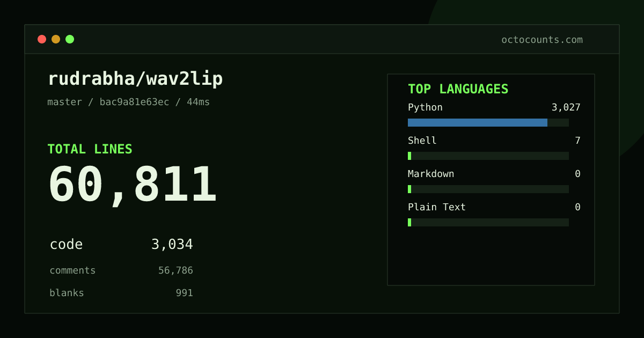Screen dimensions: 644x338
Task: Click the Markdown language label
Action: [x=431, y=174]
